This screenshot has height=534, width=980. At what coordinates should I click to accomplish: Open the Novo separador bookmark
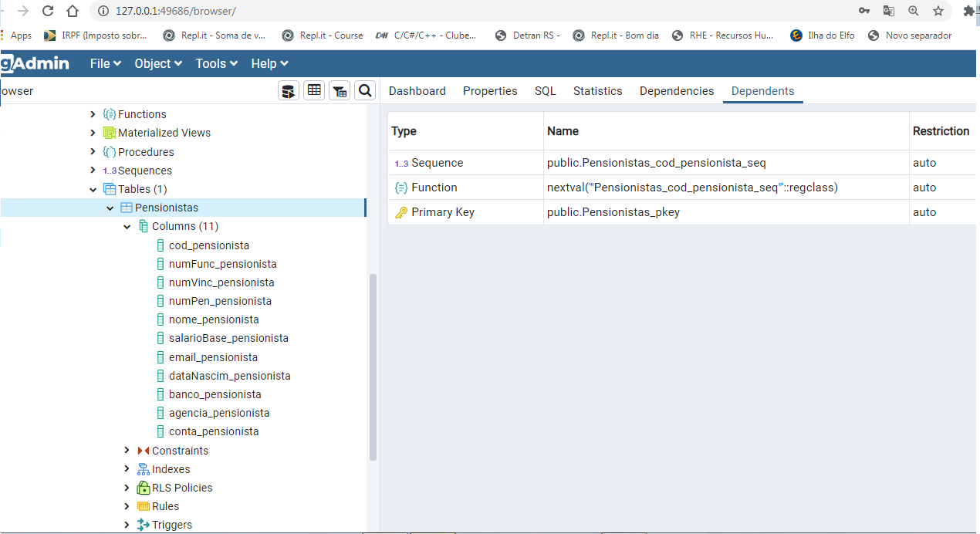(x=910, y=35)
